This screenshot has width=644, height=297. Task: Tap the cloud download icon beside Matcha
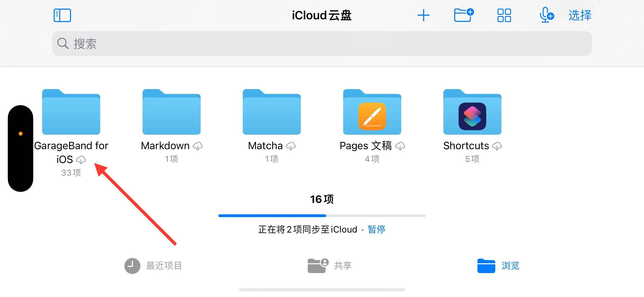pyautogui.click(x=291, y=146)
